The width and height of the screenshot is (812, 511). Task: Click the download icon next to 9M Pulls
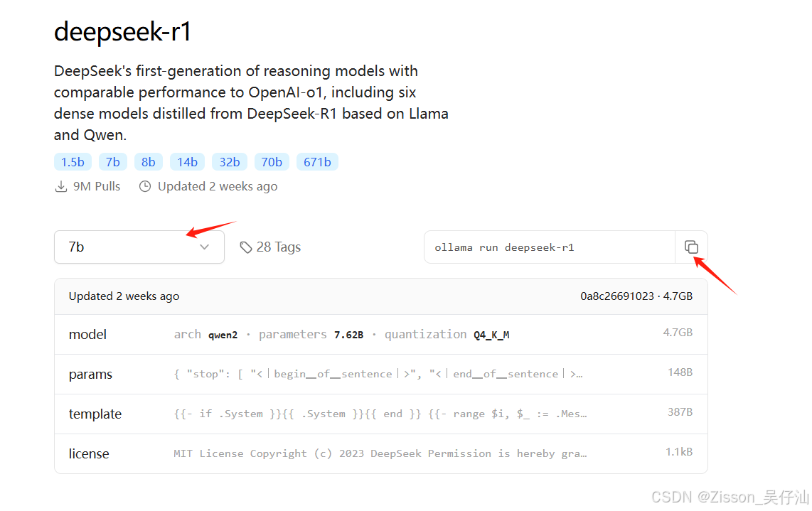[61, 186]
